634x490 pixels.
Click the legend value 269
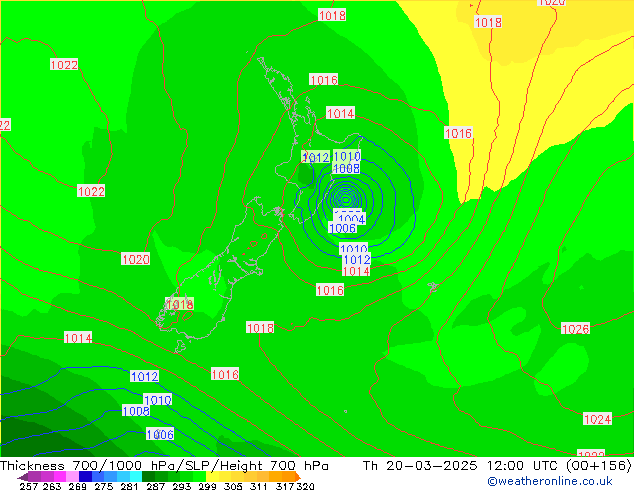pos(78,486)
